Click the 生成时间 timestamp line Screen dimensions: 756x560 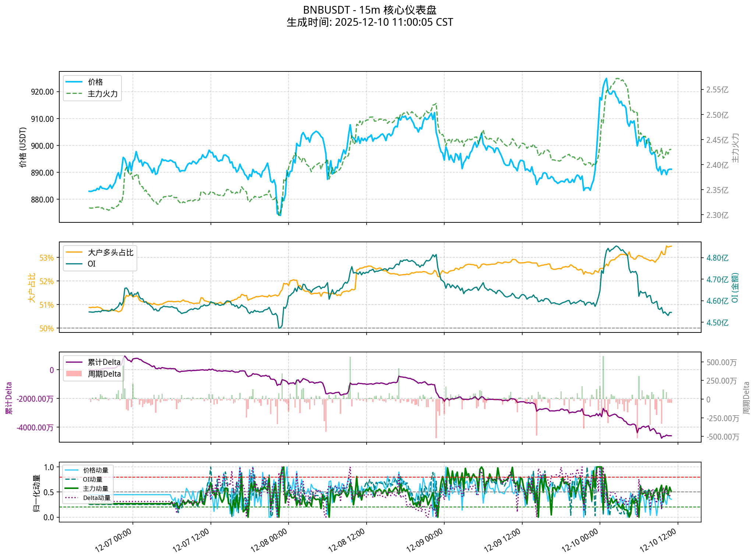[370, 22]
